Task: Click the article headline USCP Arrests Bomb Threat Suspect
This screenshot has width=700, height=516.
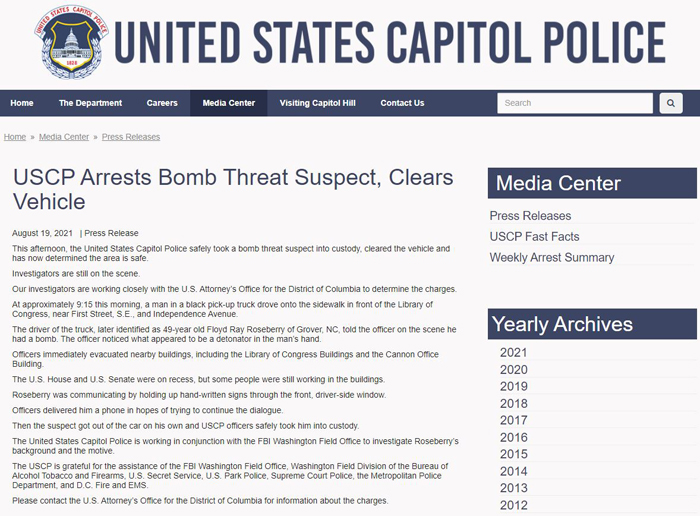Action: click(233, 189)
